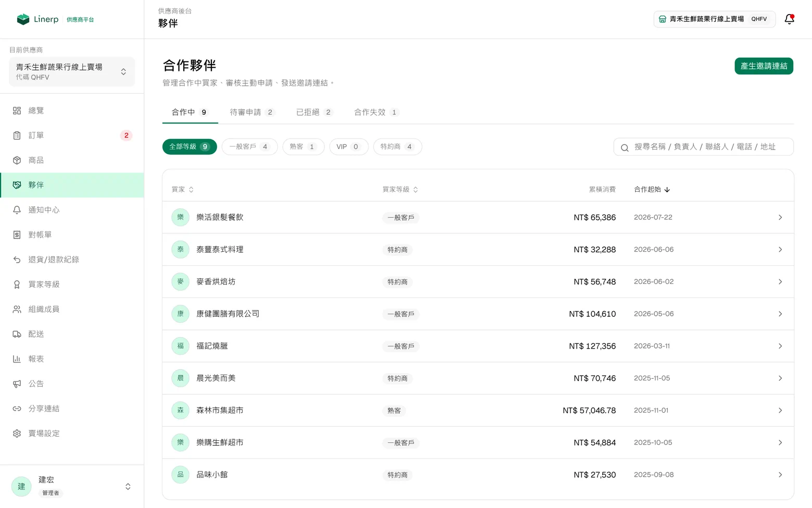Click the magnifier icon in the search box
This screenshot has height=508, width=812.
pos(625,147)
